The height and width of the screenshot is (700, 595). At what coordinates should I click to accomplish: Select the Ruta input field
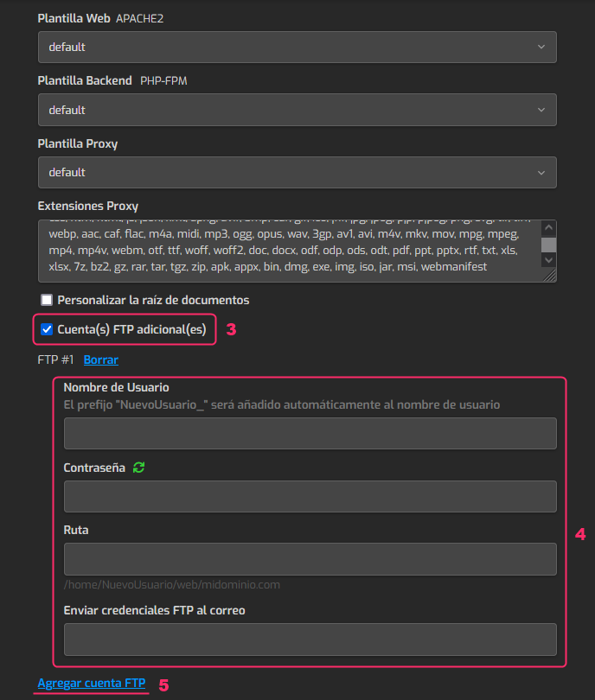pyautogui.click(x=310, y=559)
